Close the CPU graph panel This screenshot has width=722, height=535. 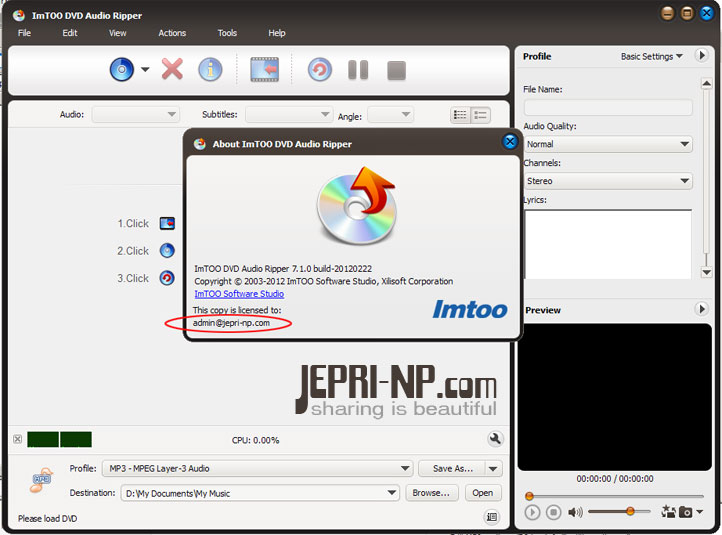tap(17, 439)
